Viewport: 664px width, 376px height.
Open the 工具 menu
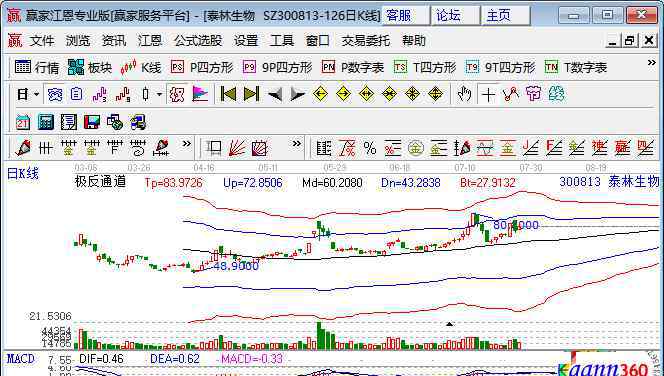pos(282,41)
